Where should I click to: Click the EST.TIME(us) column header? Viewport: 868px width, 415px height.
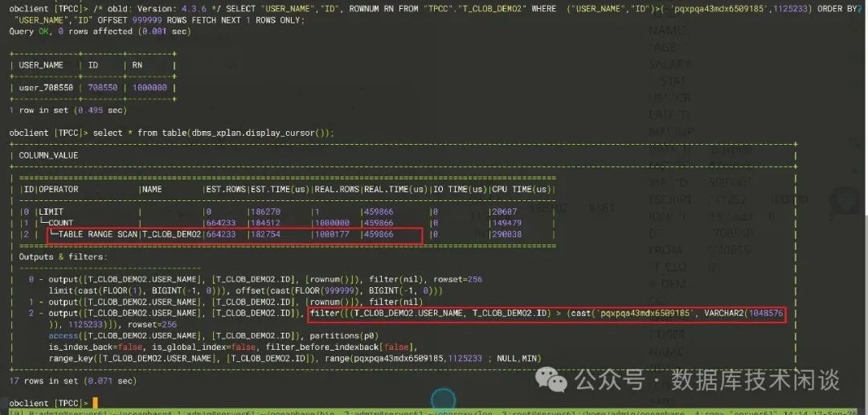coord(280,190)
